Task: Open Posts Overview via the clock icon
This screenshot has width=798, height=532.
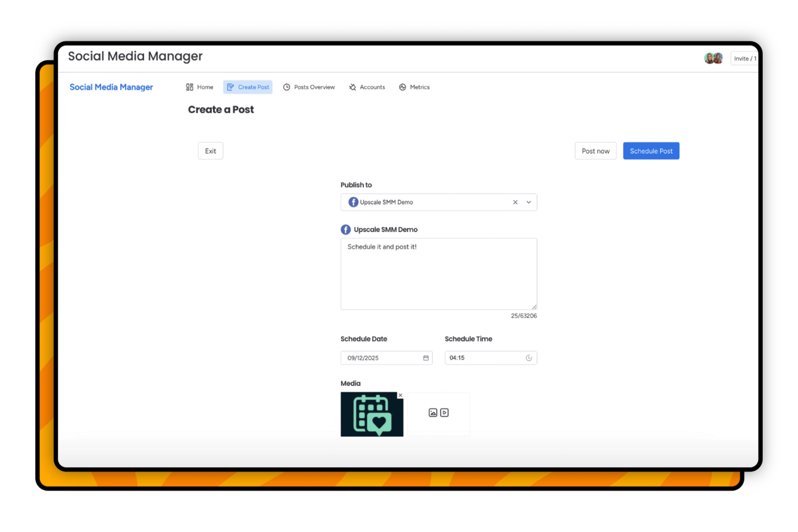Action: click(286, 87)
